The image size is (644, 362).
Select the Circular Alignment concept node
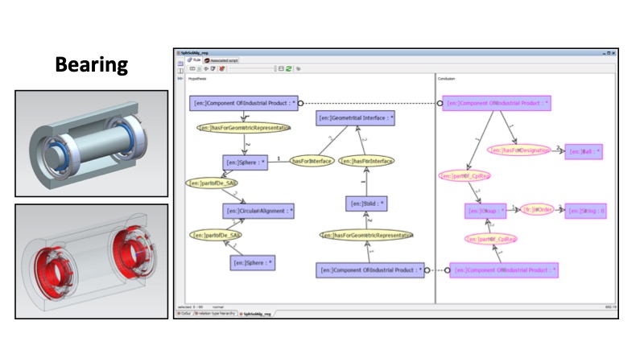[x=258, y=211]
